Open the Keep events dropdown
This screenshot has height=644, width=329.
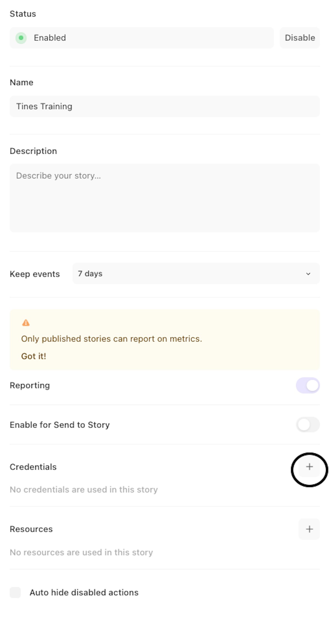click(196, 273)
